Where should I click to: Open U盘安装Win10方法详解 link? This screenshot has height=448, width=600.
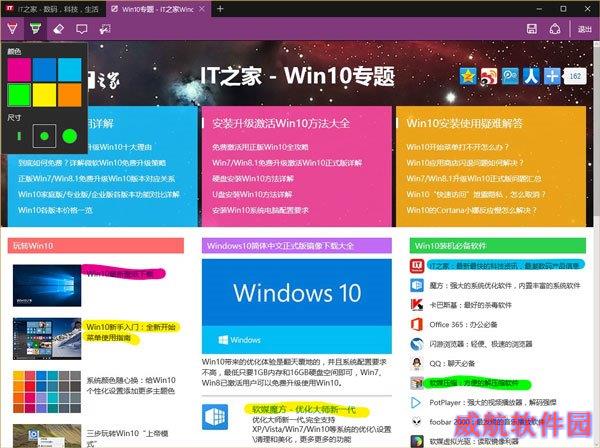point(252,194)
